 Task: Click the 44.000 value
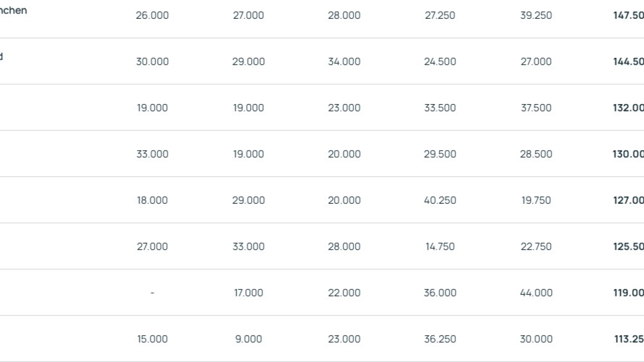pyautogui.click(x=536, y=293)
